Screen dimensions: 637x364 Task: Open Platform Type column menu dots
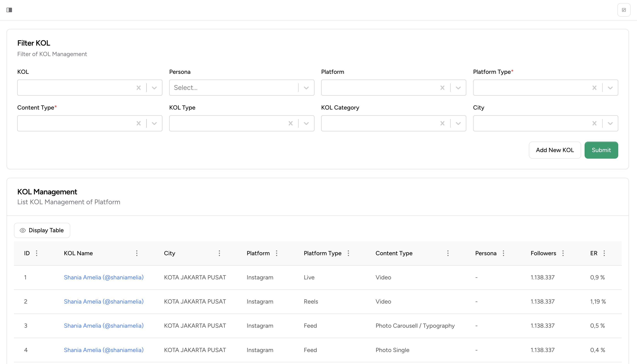point(348,253)
